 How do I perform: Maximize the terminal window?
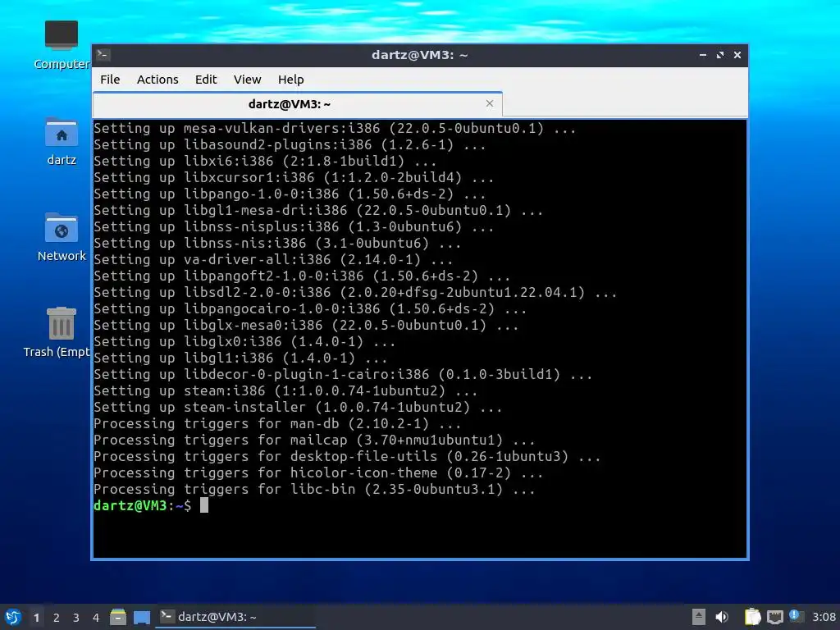click(720, 55)
